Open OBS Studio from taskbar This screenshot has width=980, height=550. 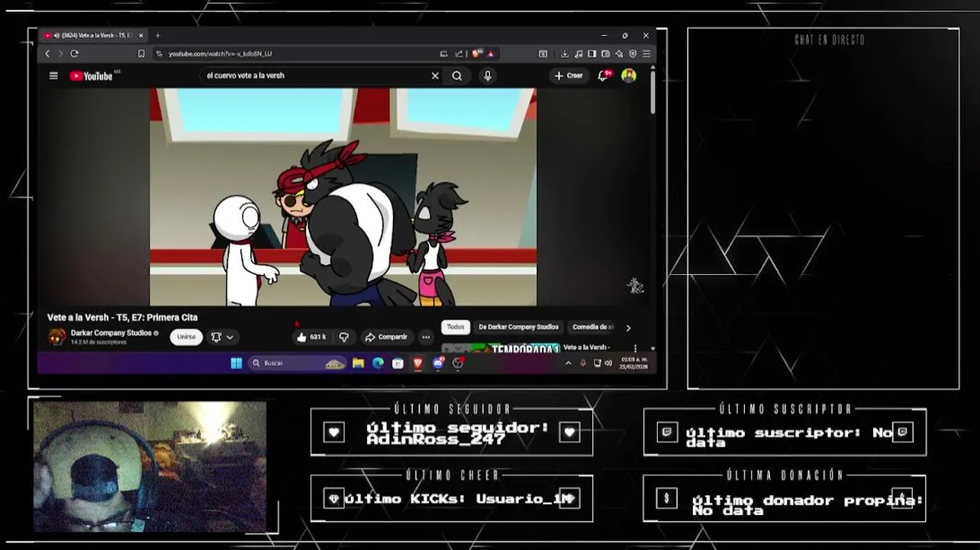coord(458,364)
